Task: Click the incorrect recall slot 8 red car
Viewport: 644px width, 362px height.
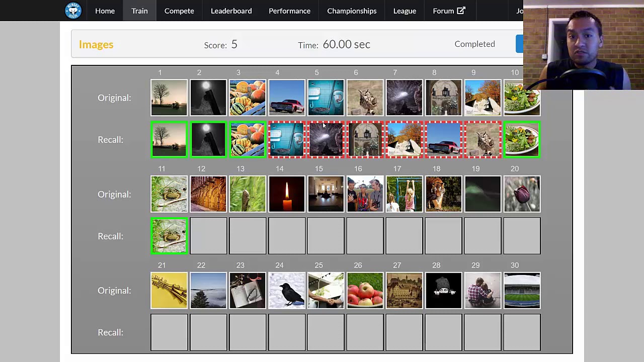Action: tap(444, 140)
